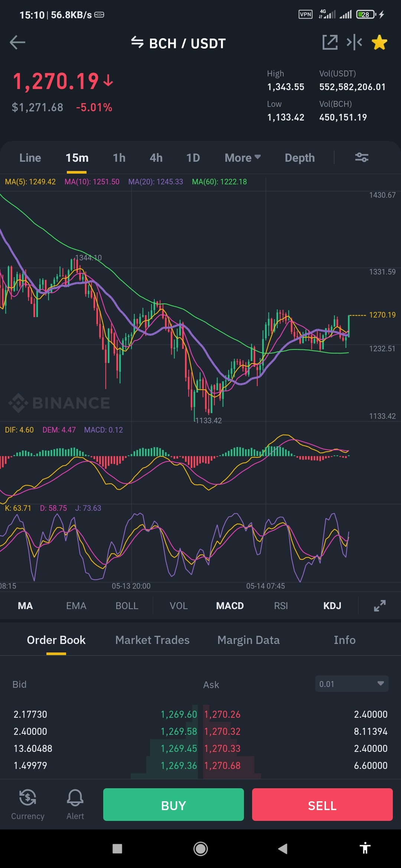The image size is (401, 868).
Task: Tap the swap pair icon beside BCH / USDT
Action: tap(137, 42)
